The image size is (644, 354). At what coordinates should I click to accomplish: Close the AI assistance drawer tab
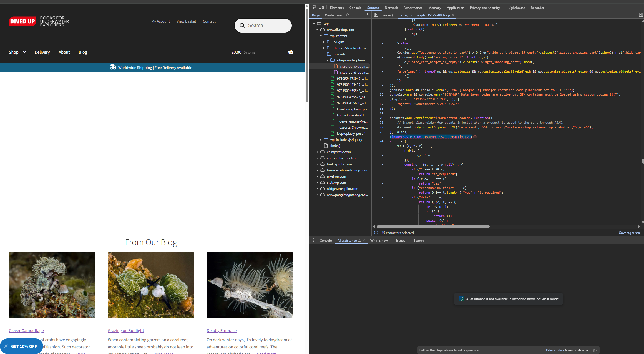point(364,241)
